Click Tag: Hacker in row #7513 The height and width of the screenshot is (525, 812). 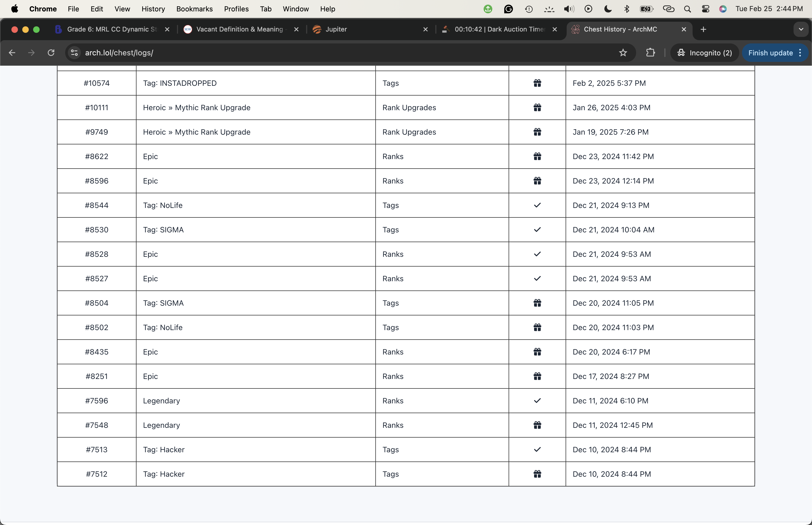pyautogui.click(x=164, y=450)
